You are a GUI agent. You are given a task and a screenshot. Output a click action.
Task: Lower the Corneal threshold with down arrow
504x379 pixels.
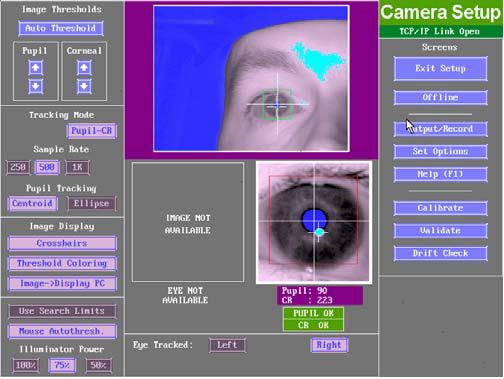click(x=84, y=86)
